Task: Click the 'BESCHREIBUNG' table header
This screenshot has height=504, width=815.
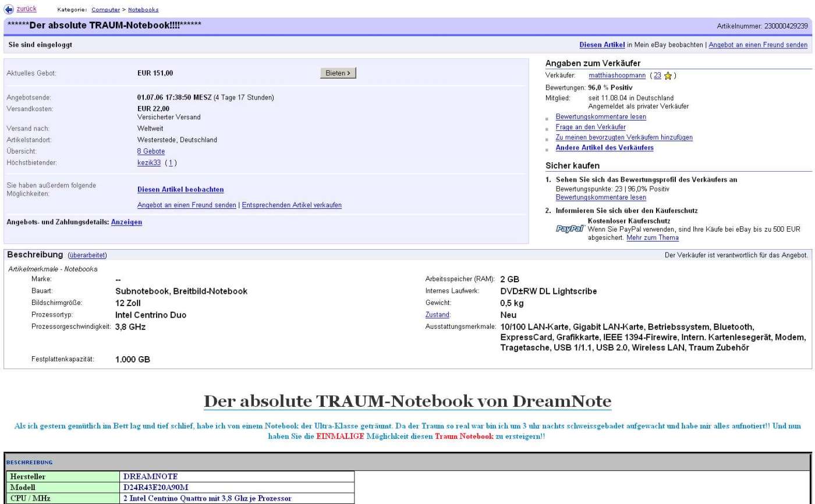Action: click(29, 463)
